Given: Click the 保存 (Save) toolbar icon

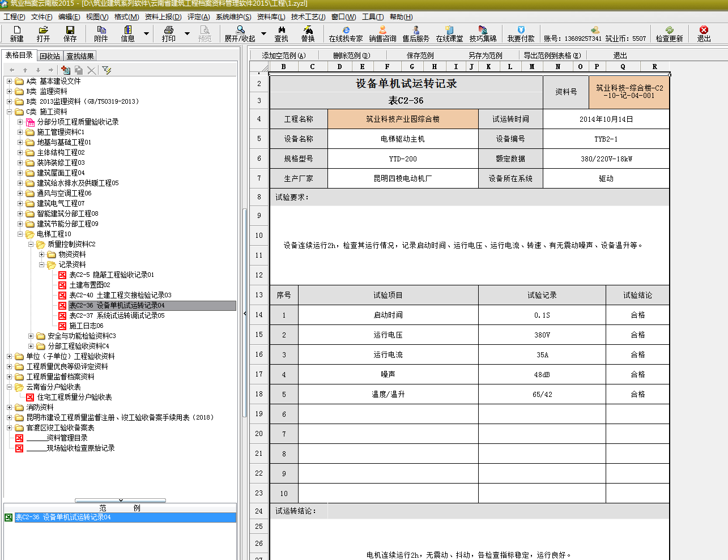Looking at the screenshot, I should [x=70, y=33].
